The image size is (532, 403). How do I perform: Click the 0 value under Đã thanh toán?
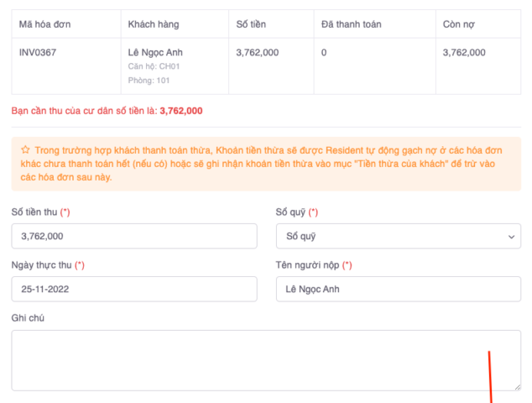324,52
